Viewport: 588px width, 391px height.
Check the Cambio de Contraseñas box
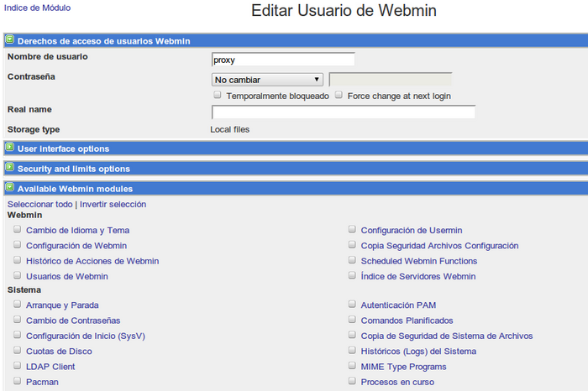tap(17, 320)
